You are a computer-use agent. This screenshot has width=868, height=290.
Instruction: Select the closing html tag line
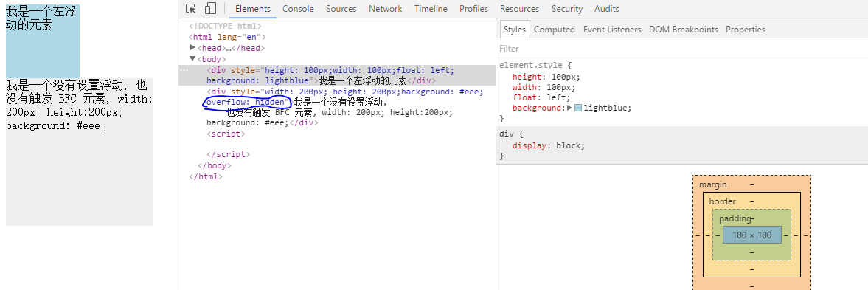(x=205, y=176)
